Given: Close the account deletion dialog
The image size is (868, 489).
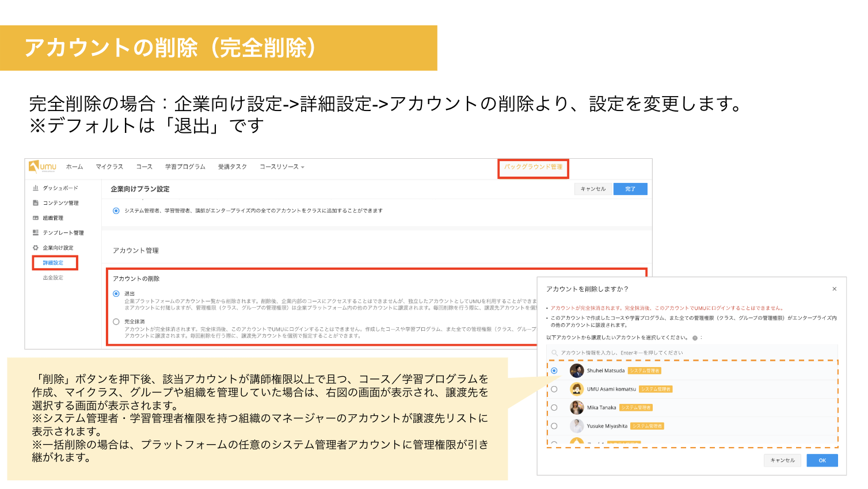Looking at the screenshot, I should click(x=834, y=289).
